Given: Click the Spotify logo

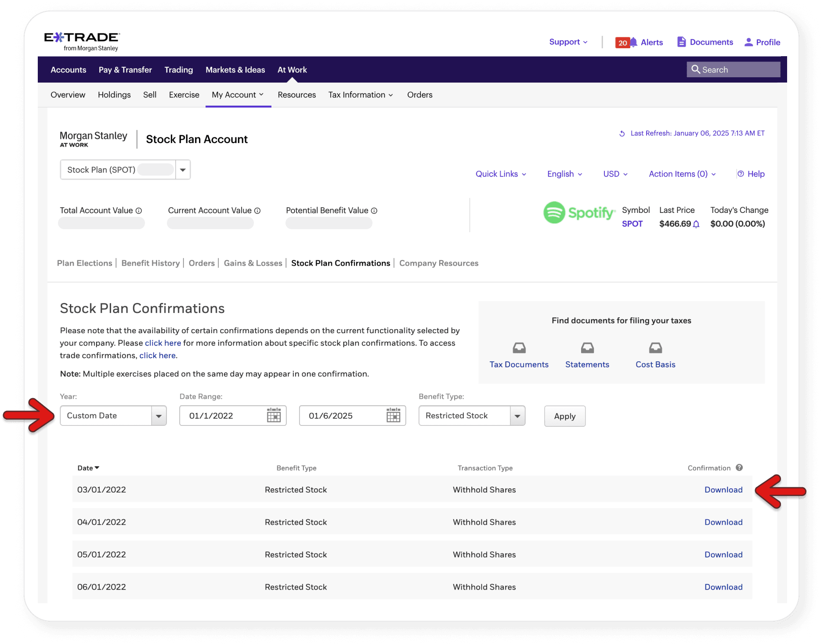Looking at the screenshot, I should pyautogui.click(x=579, y=212).
